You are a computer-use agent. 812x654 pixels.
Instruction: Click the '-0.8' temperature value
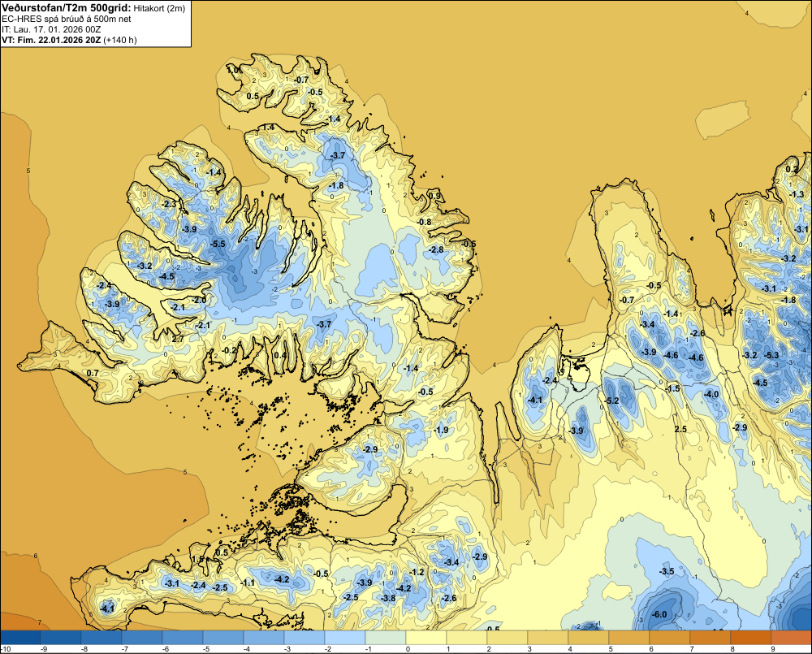(x=424, y=222)
